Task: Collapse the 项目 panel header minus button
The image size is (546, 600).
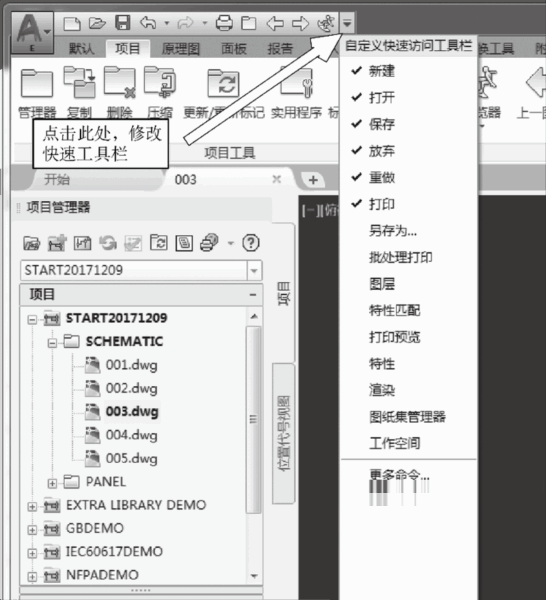Action: [253, 295]
